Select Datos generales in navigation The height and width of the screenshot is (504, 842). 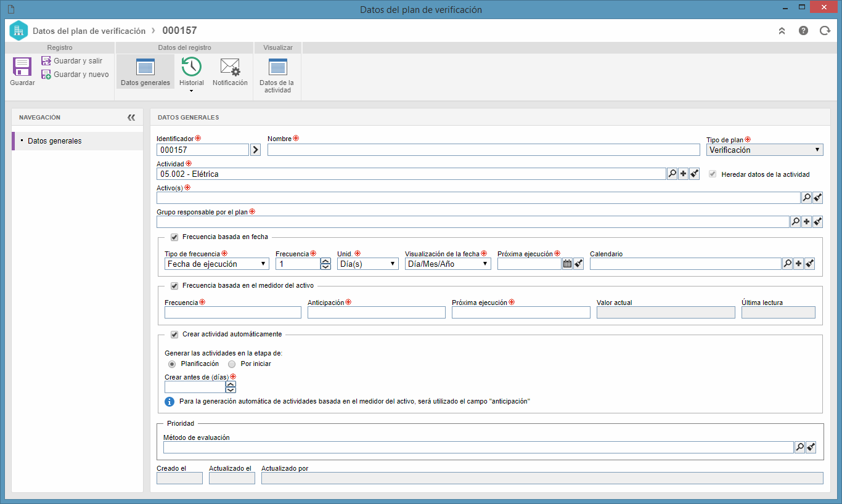coord(78,141)
